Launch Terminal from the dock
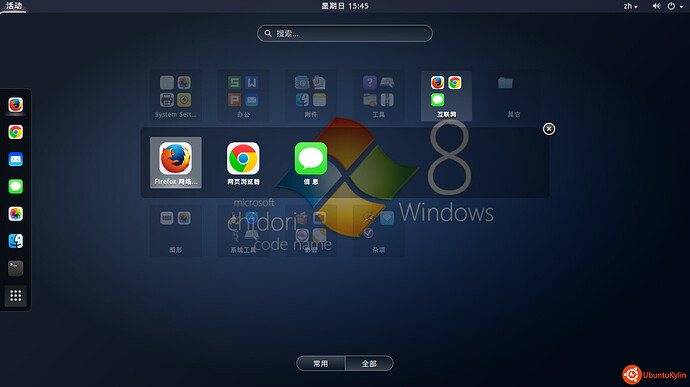This screenshot has width=690, height=387. 15,268
